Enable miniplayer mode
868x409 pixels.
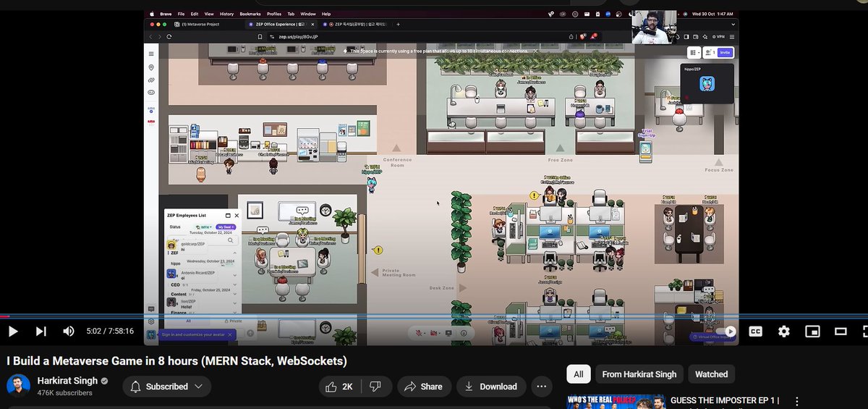(812, 332)
